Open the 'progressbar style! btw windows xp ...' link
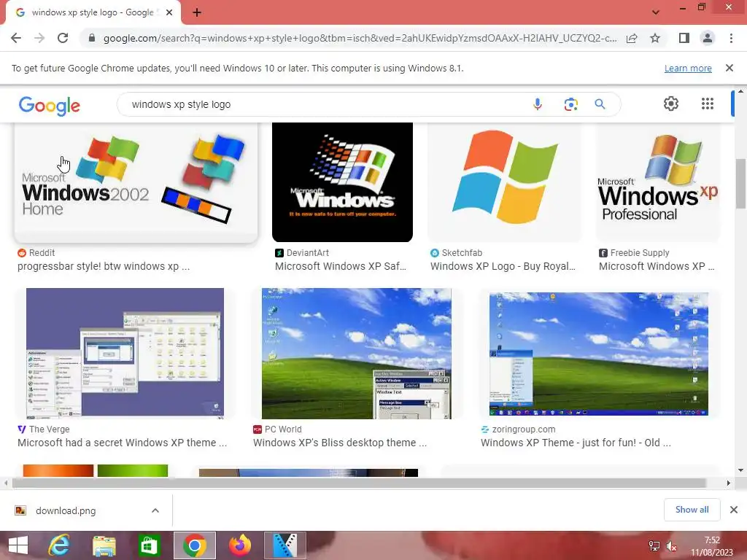This screenshot has height=560, width=747. point(104,266)
